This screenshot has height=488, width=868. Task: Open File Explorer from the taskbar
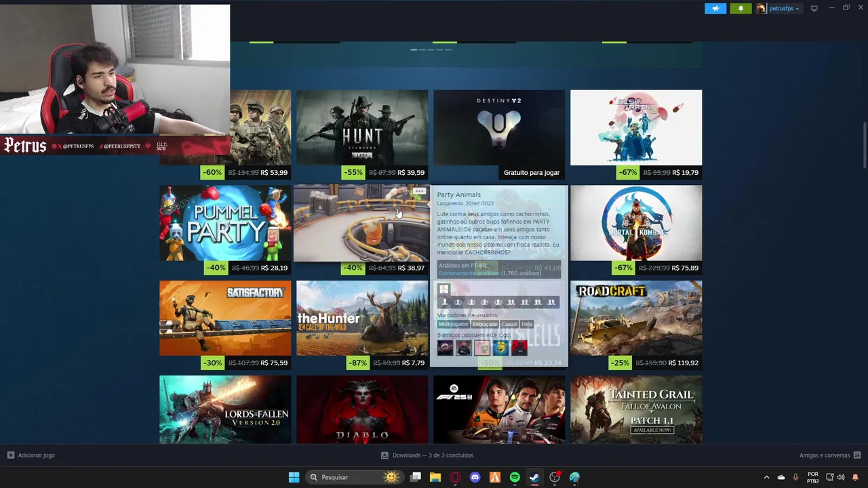tap(435, 477)
